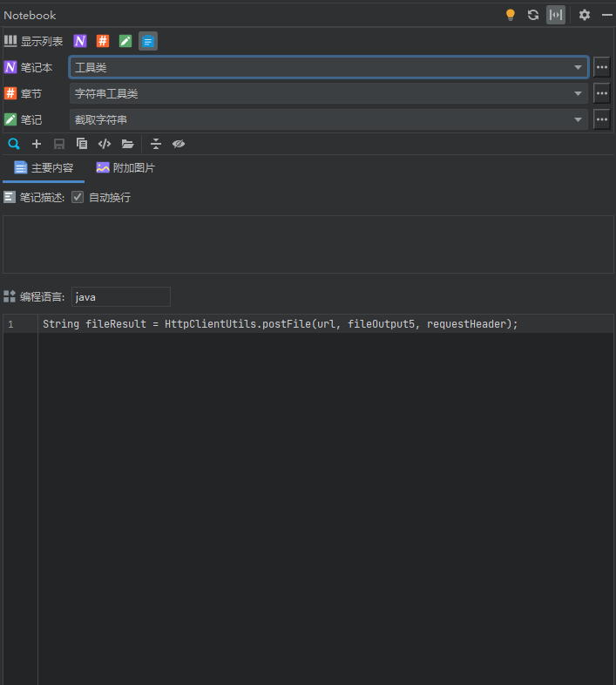Click the code line with HttpClientUtils.postFile
Image resolution: width=616 pixels, height=685 pixels.
point(280,324)
